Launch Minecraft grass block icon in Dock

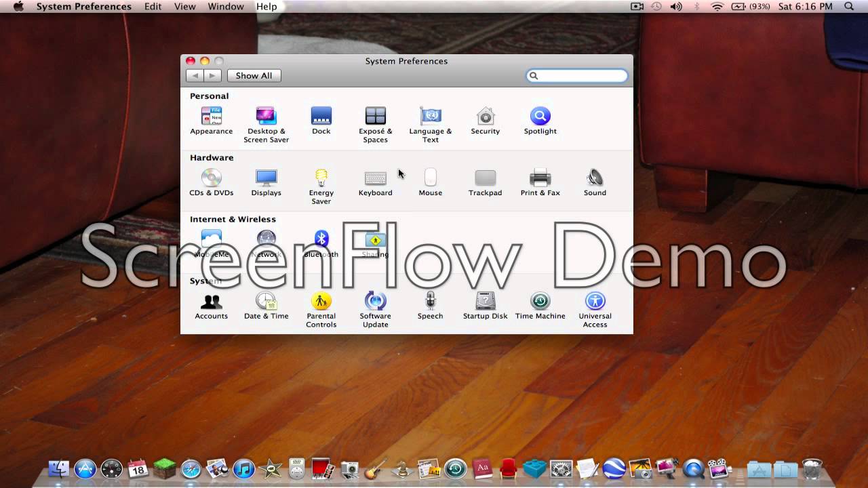(164, 468)
